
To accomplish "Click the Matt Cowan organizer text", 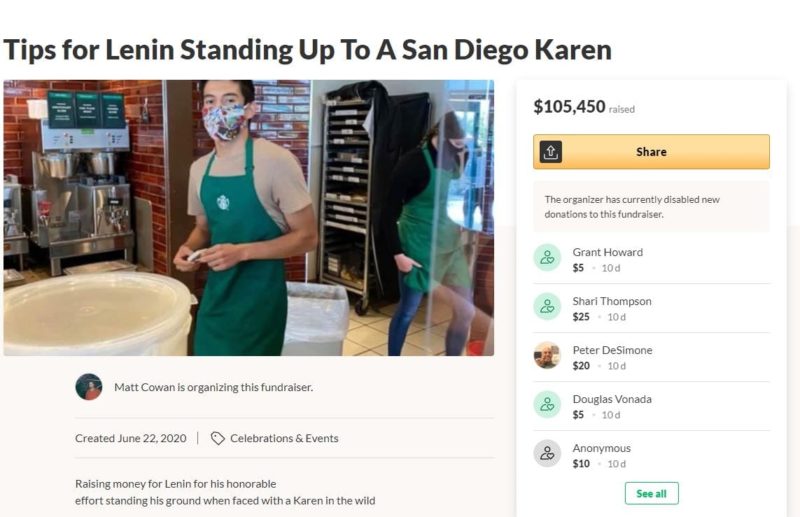I will click(214, 387).
